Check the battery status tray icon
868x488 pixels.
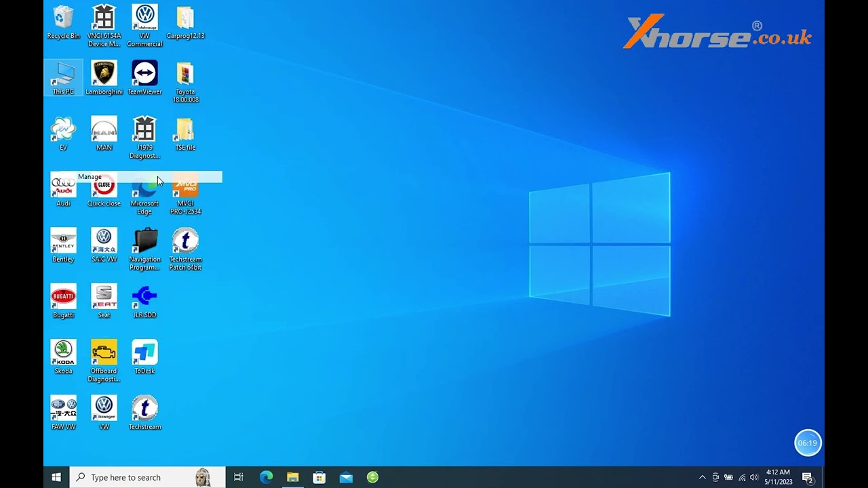pos(728,477)
